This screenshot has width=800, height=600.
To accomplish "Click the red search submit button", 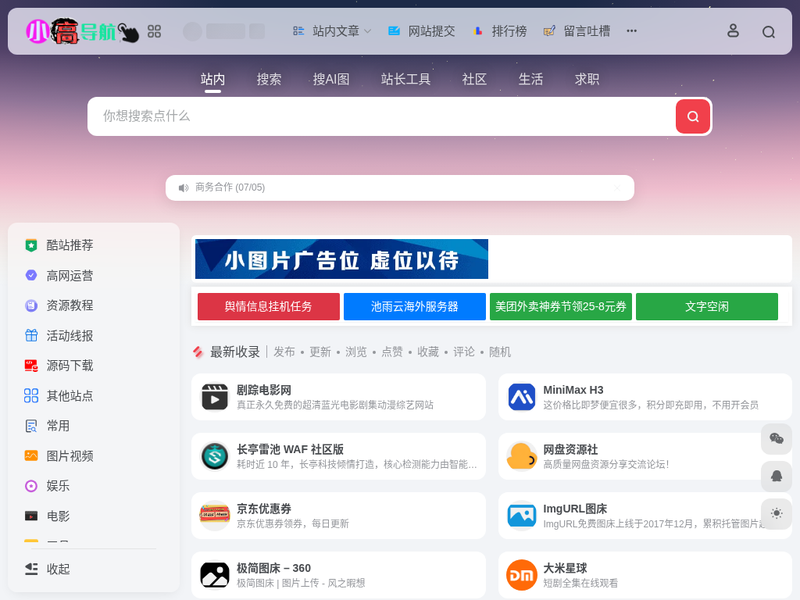I will point(692,116).
